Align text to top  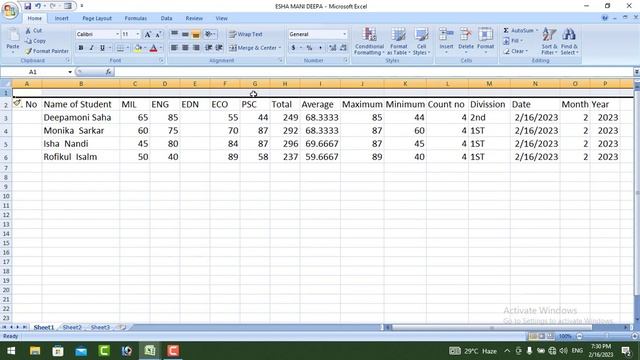174,34
